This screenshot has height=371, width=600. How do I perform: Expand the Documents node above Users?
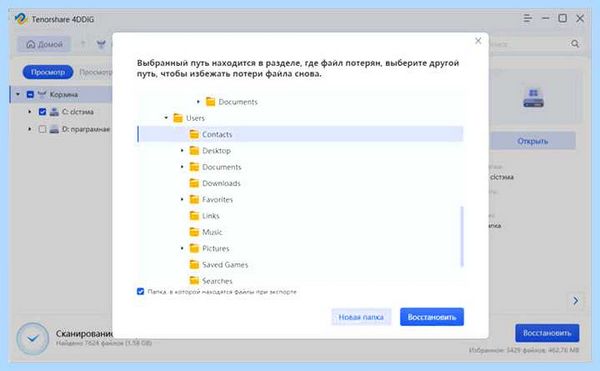coord(198,102)
